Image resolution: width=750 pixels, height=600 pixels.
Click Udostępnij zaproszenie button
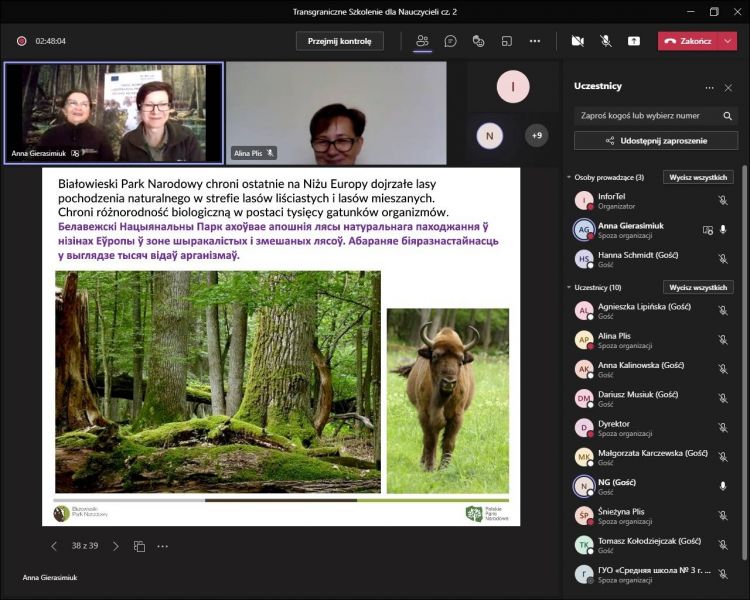pyautogui.click(x=656, y=141)
